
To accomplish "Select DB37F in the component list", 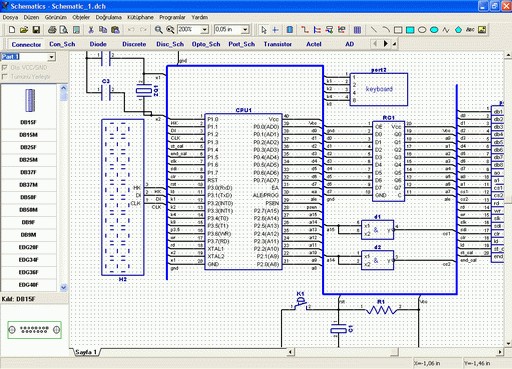I will coord(29,172).
